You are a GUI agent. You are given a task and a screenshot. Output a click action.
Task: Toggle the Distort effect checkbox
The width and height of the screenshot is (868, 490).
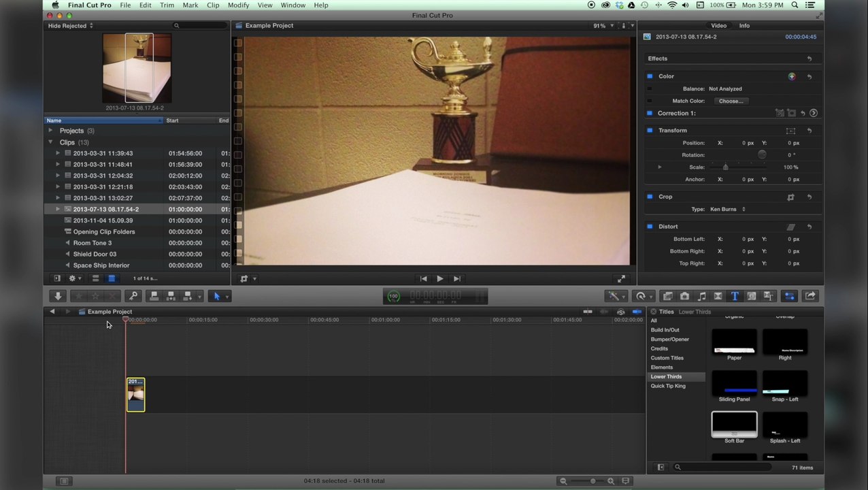pos(650,226)
